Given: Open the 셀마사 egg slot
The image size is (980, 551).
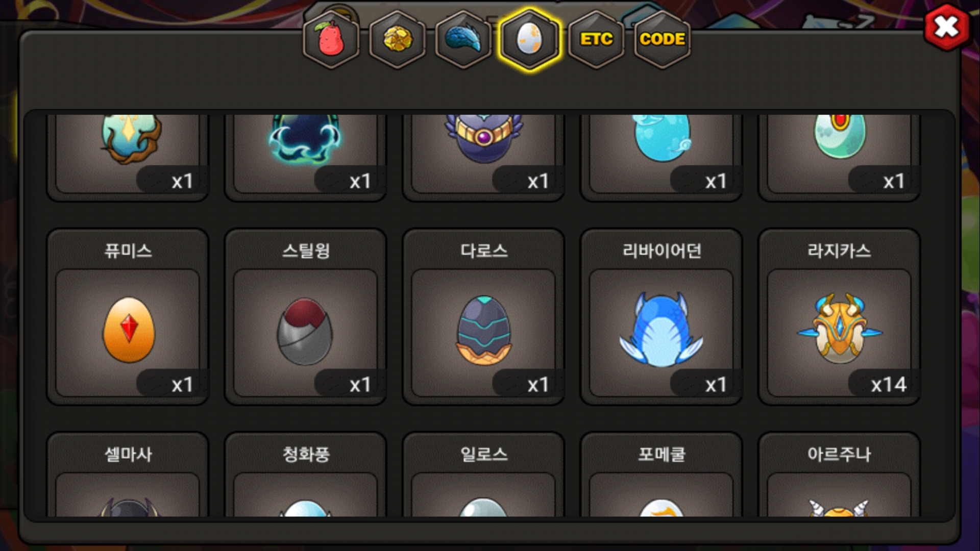Looking at the screenshot, I should (128, 474).
